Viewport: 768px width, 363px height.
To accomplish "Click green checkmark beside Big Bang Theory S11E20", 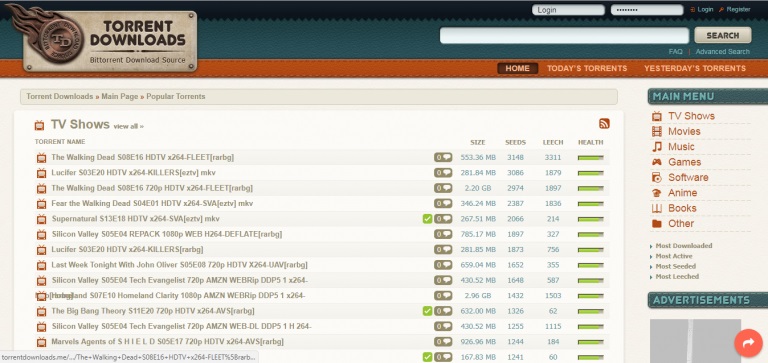I will tap(428, 311).
